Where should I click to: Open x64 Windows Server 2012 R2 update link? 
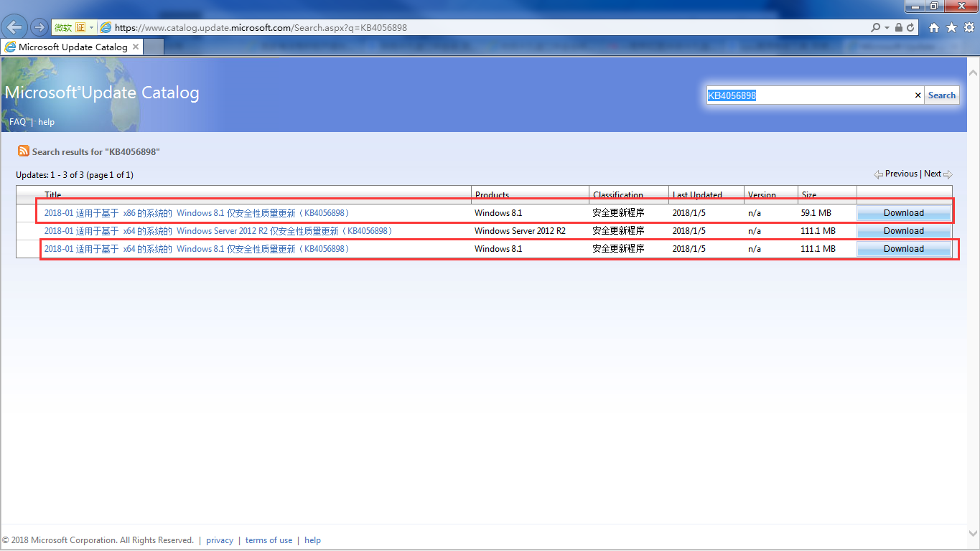coord(219,231)
